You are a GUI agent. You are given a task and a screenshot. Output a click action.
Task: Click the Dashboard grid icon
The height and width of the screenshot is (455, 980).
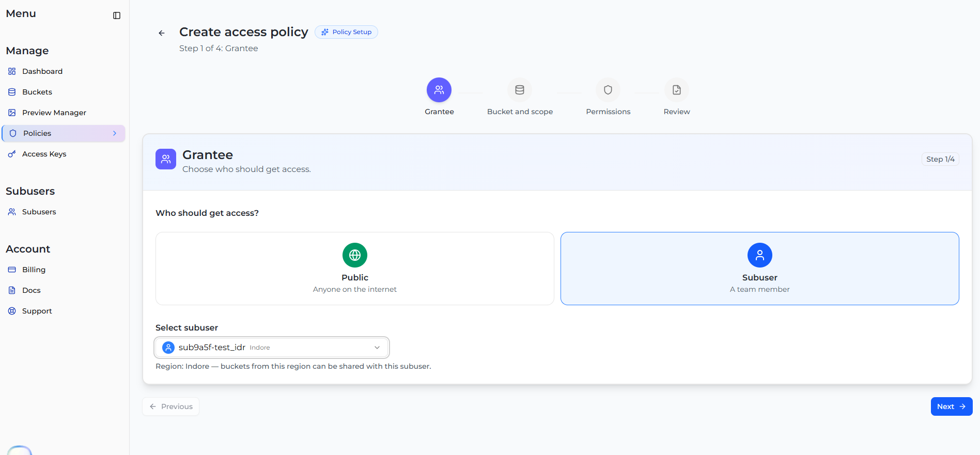(12, 71)
